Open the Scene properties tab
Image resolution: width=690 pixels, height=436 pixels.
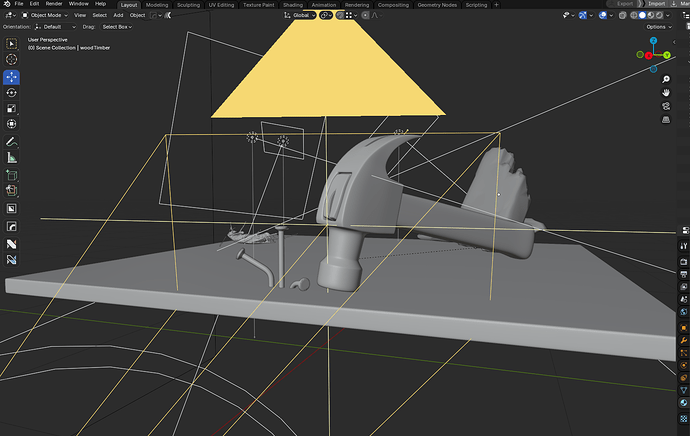tap(683, 300)
